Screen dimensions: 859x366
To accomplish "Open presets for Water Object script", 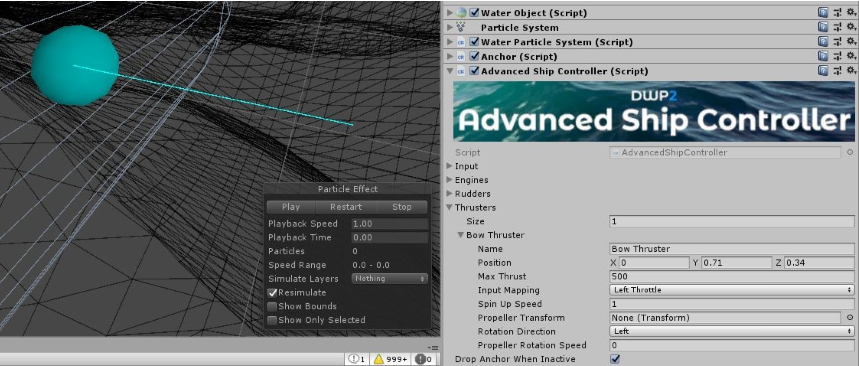I will [x=838, y=13].
